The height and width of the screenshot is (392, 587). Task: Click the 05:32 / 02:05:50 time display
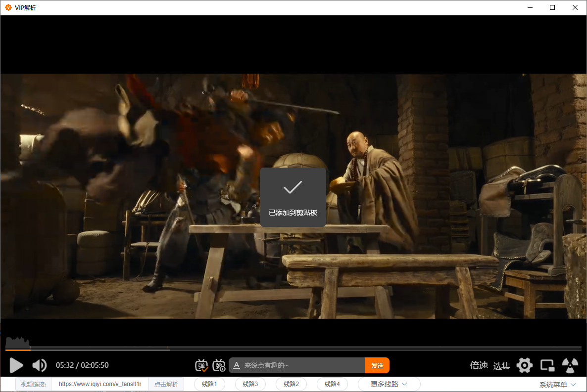pos(82,365)
